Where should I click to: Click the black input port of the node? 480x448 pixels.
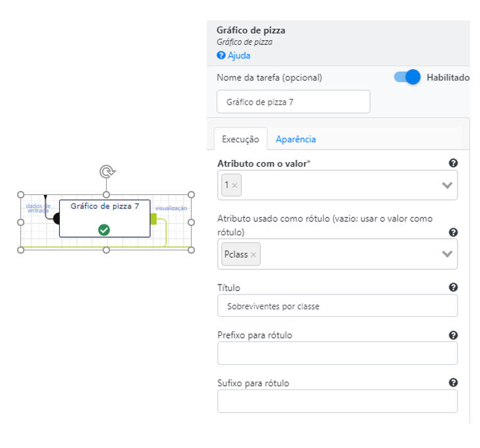click(x=57, y=219)
